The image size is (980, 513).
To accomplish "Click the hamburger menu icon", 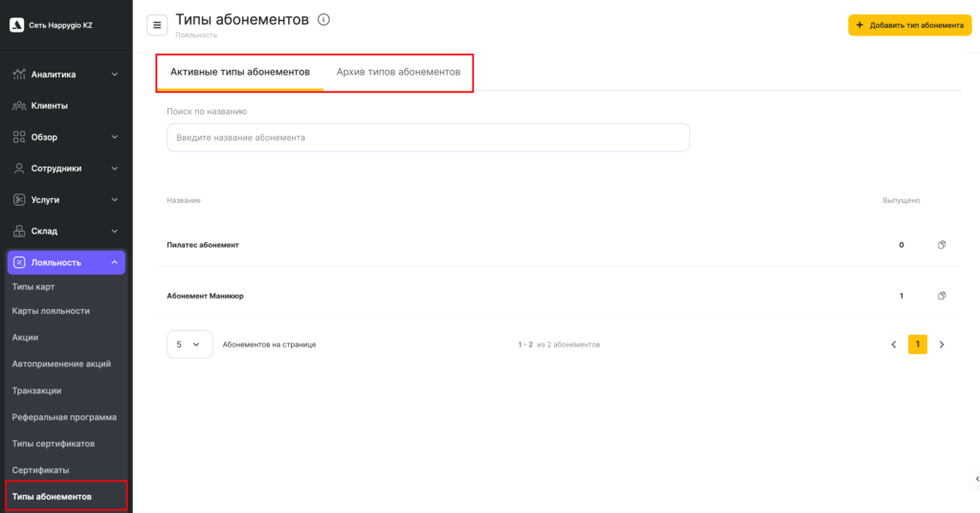I will (x=157, y=25).
